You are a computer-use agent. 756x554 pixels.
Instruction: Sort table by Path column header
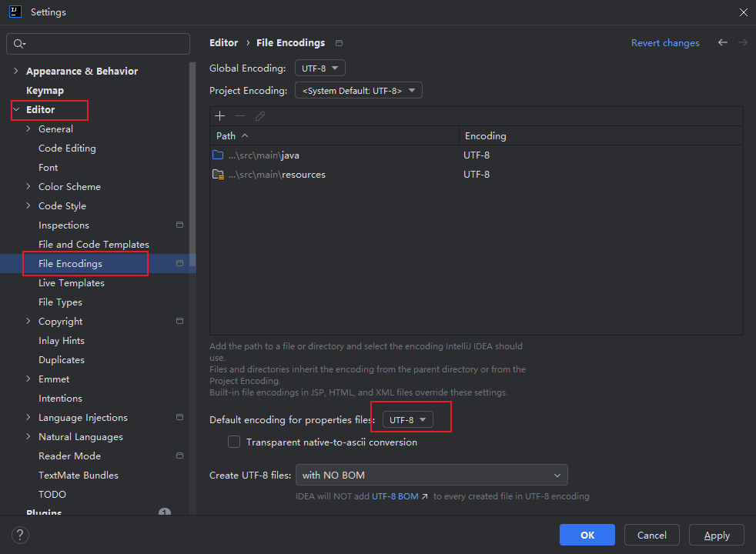tap(334, 136)
